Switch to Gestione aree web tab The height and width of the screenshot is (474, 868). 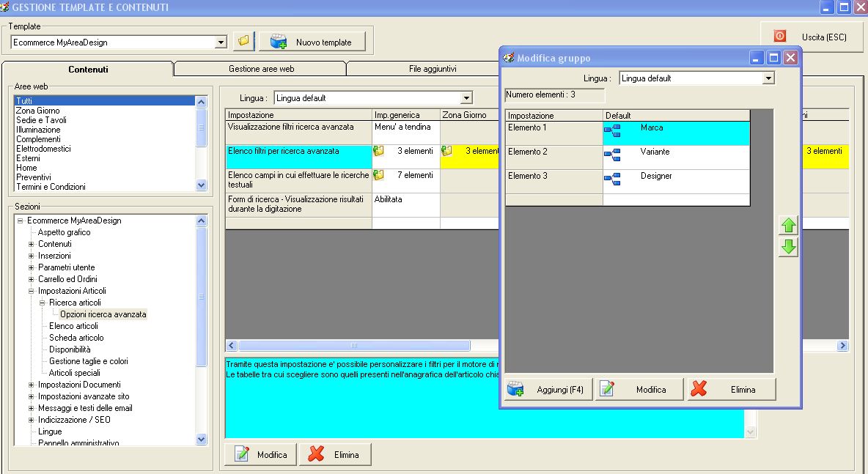261,69
